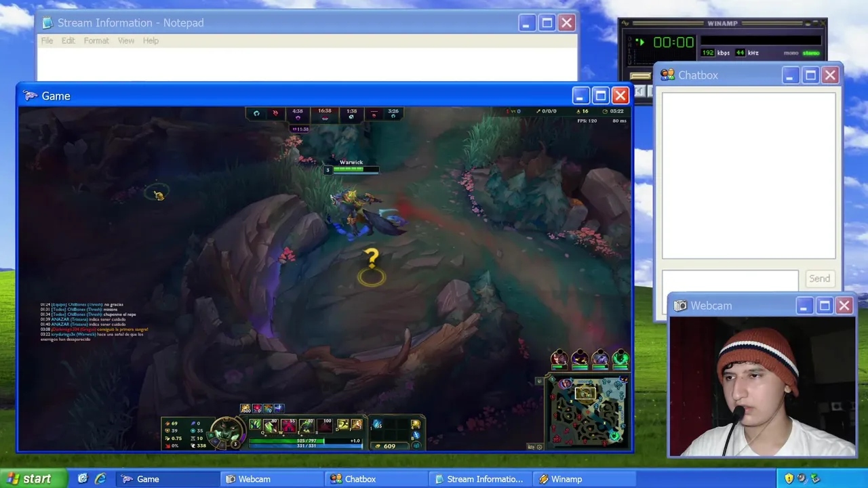Click the first teammate portrait above minimap

(559, 359)
